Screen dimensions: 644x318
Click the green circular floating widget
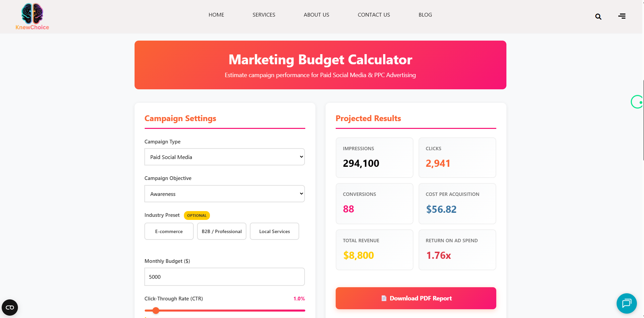click(637, 102)
